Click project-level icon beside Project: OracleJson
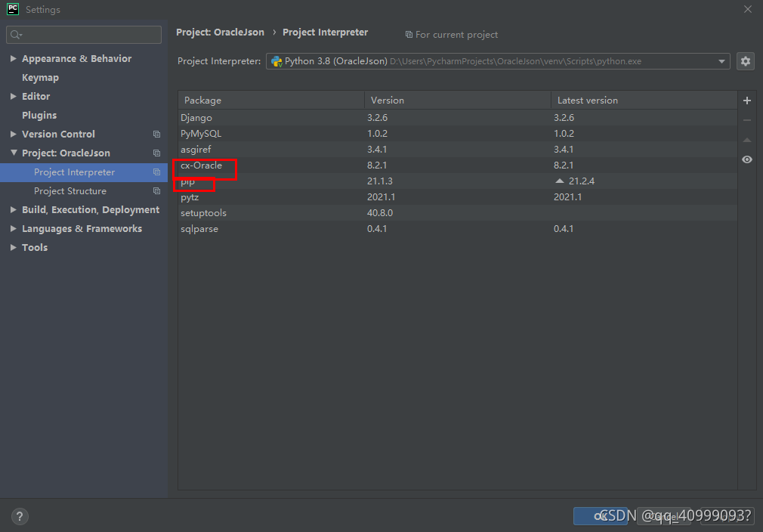The width and height of the screenshot is (763, 532). (x=156, y=153)
